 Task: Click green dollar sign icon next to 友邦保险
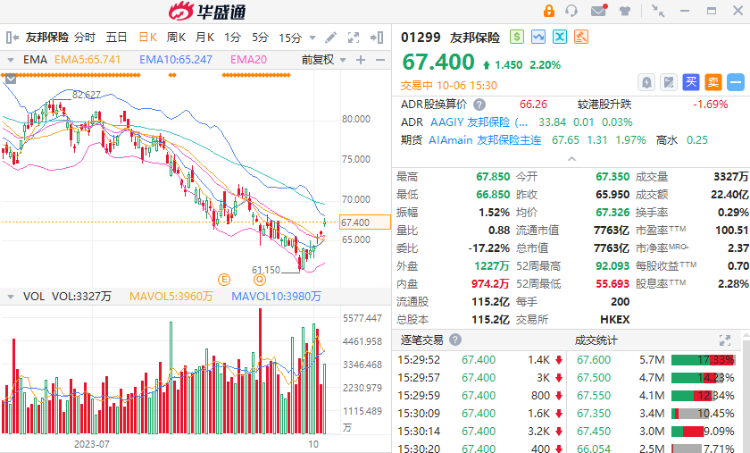pos(517,37)
